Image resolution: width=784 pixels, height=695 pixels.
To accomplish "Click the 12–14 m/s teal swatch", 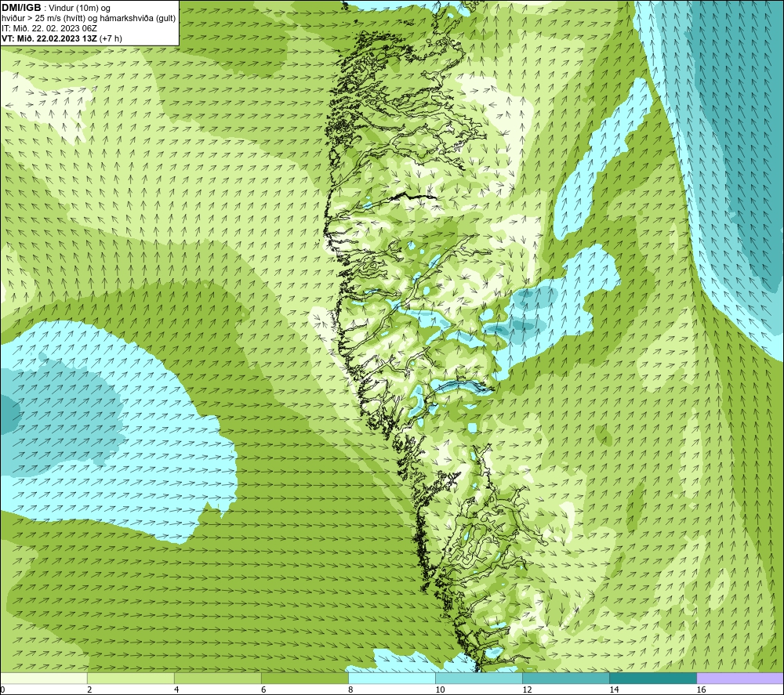I will [x=566, y=679].
